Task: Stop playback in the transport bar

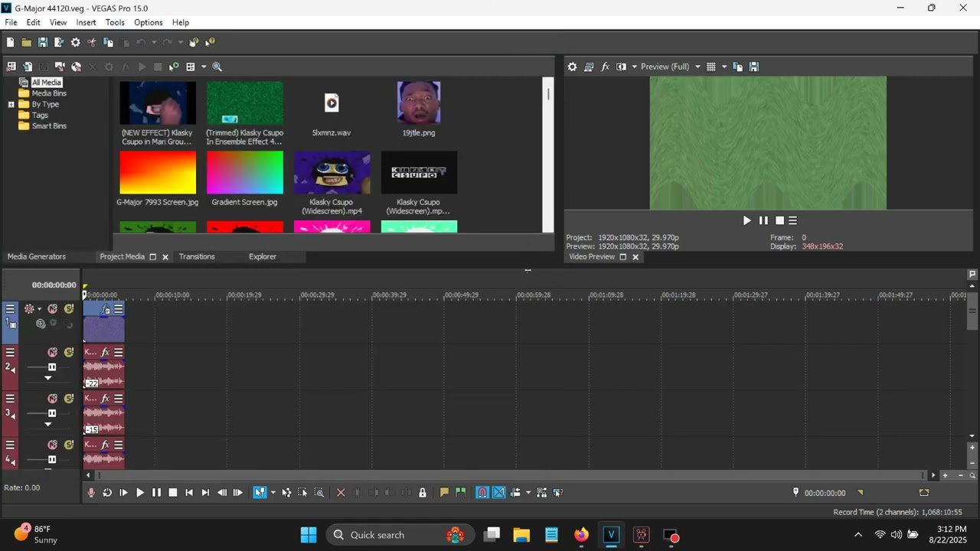Action: pos(173,493)
